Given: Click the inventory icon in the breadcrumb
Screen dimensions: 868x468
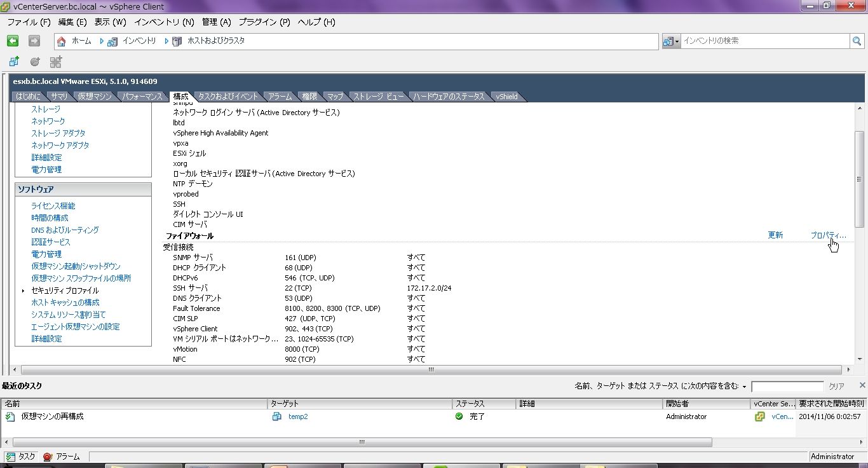Looking at the screenshot, I should click(x=112, y=41).
